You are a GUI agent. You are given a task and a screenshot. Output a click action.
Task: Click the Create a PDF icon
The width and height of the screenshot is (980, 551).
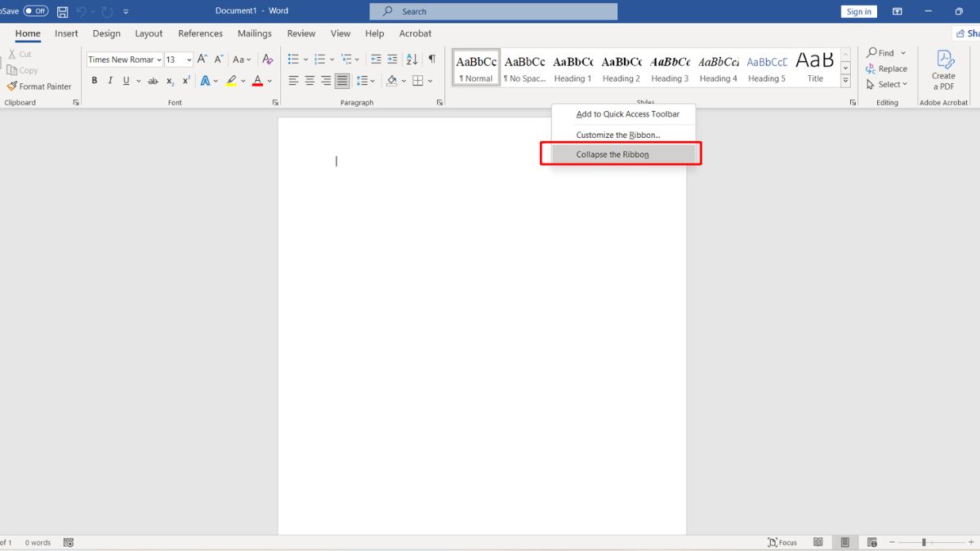pos(943,60)
